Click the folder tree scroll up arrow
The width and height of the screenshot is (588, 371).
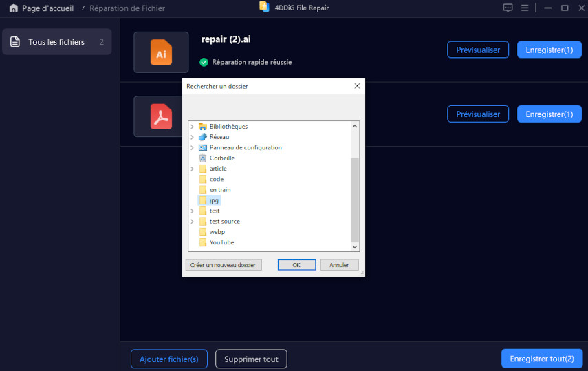[355, 126]
